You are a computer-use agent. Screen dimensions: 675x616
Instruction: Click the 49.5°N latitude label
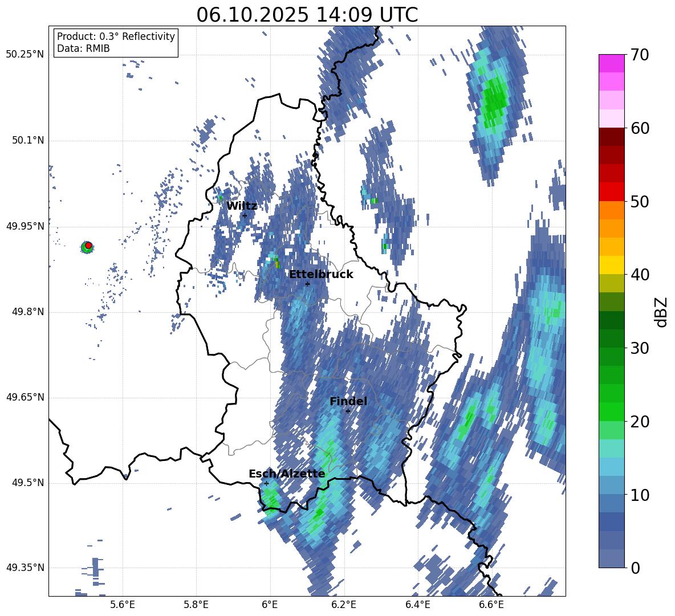pos(27,483)
